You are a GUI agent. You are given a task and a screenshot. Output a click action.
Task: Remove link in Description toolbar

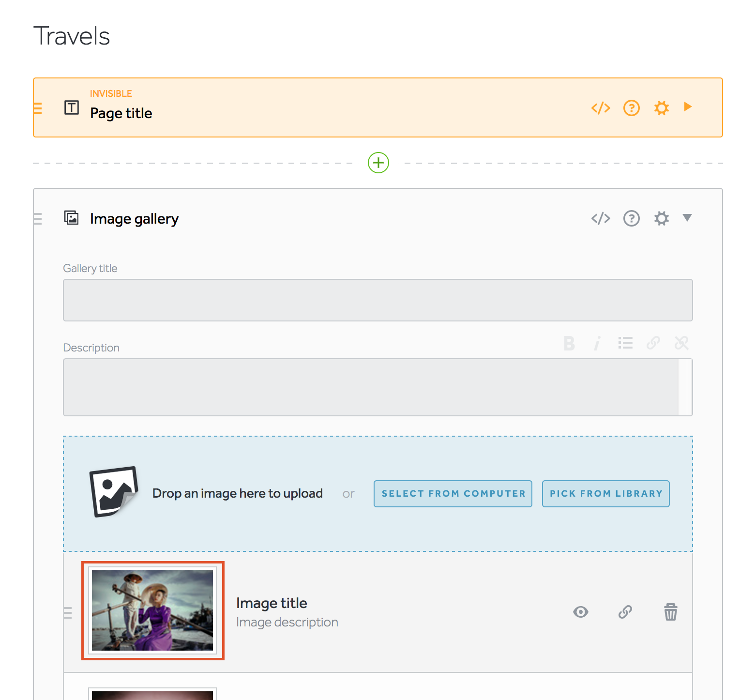pyautogui.click(x=681, y=343)
